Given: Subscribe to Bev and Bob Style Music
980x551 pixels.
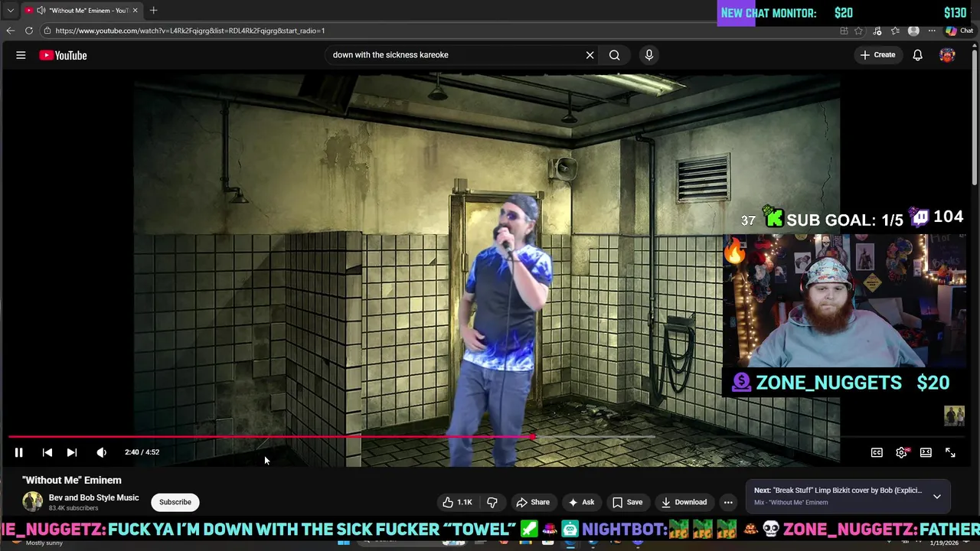Looking at the screenshot, I should point(175,502).
